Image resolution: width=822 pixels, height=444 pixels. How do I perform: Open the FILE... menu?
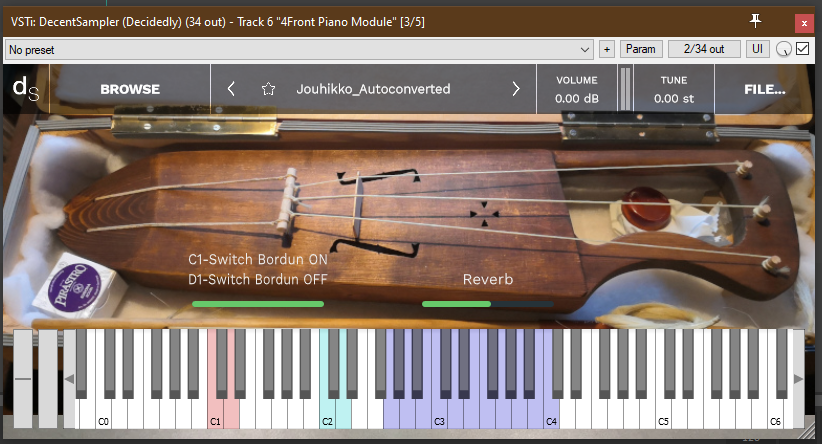click(765, 89)
